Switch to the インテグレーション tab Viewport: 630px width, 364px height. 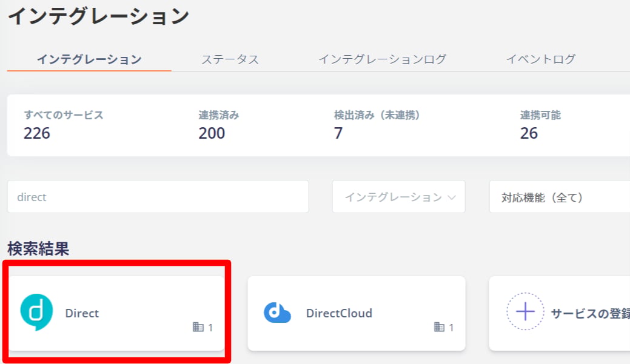tap(89, 59)
